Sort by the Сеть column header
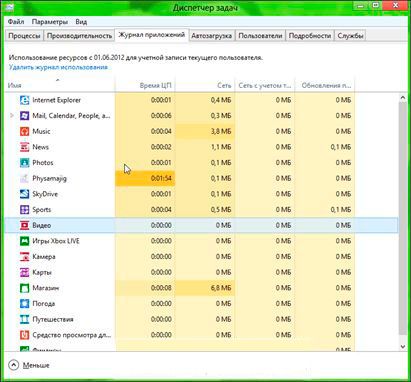 205,85
